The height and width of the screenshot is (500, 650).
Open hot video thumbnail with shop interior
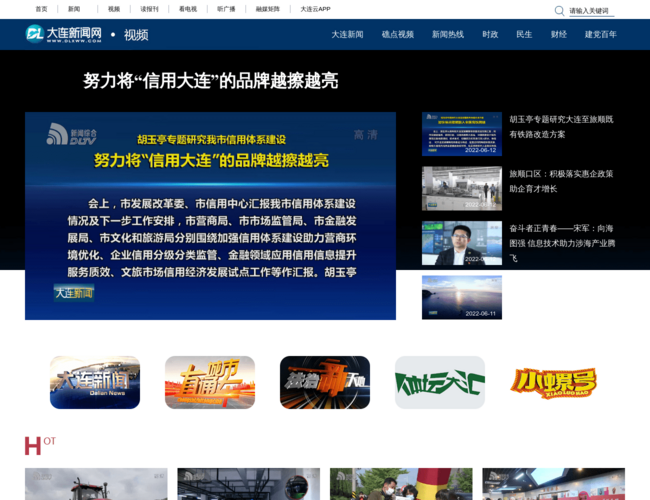[x=553, y=484]
